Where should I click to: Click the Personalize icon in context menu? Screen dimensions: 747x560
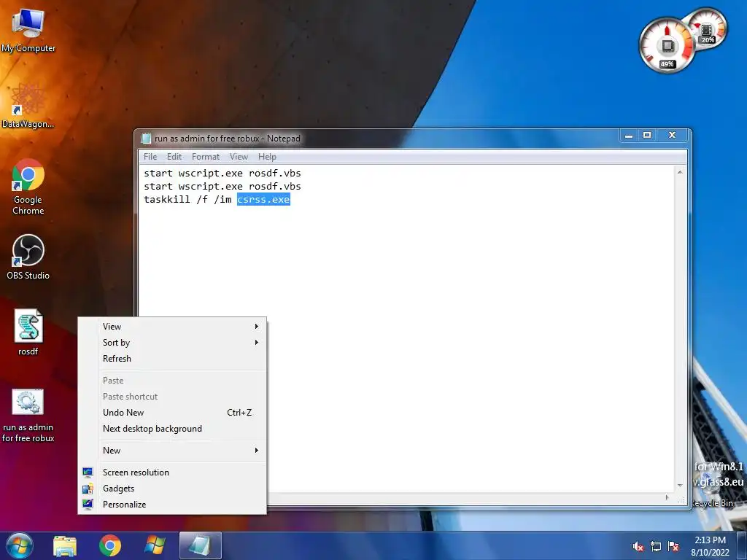click(88, 505)
